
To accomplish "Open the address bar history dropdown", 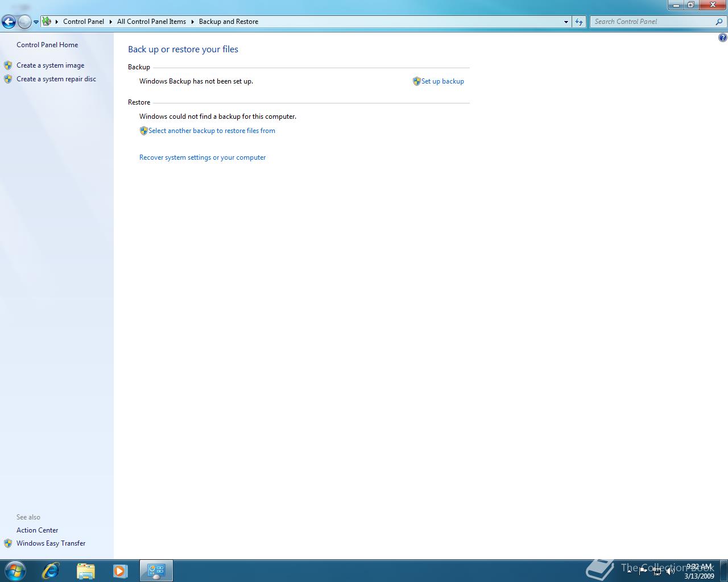I will 566,22.
